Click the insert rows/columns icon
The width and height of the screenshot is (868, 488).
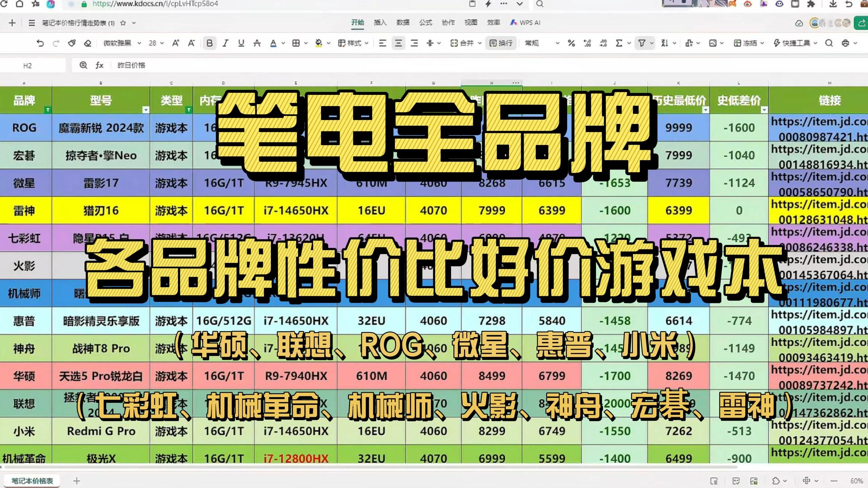[689, 43]
